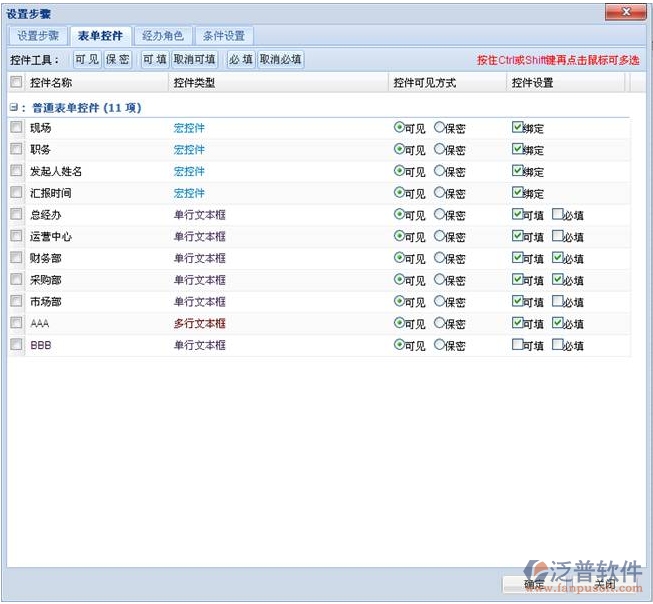Collapse the 普通表单控件 group
The height and width of the screenshot is (604, 653).
click(x=14, y=107)
